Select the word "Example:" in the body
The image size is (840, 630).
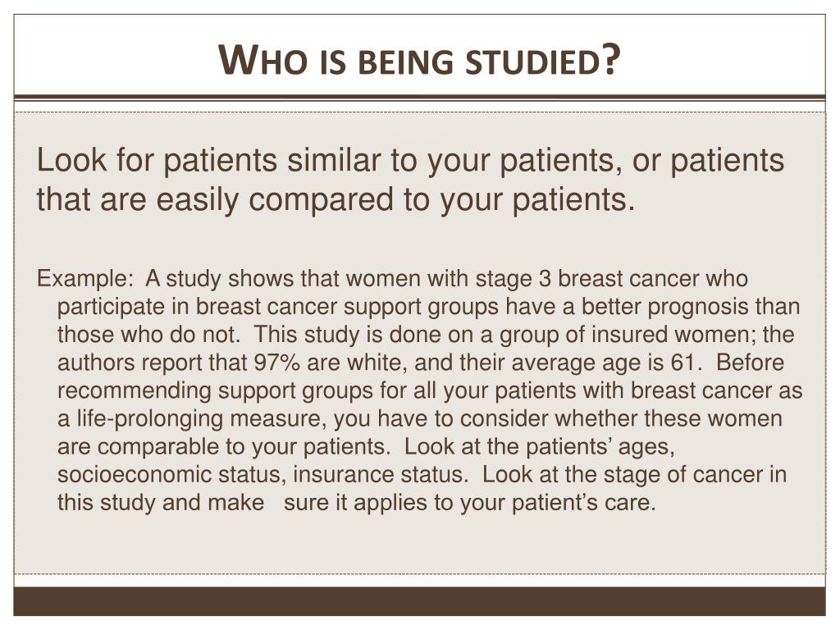(85, 279)
